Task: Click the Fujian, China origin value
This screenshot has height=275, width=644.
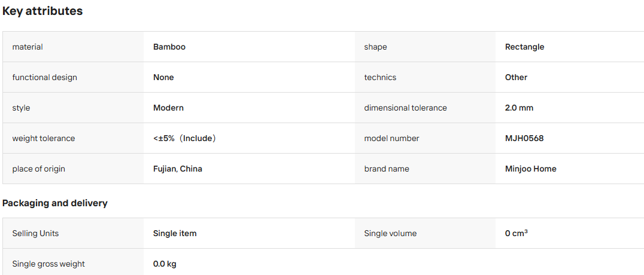Action: click(x=178, y=169)
